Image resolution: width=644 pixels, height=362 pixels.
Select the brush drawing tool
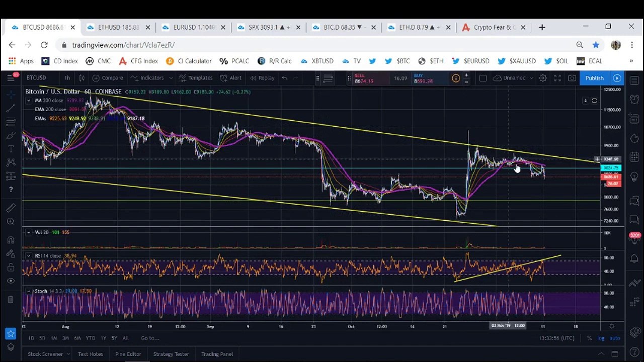click(11, 135)
